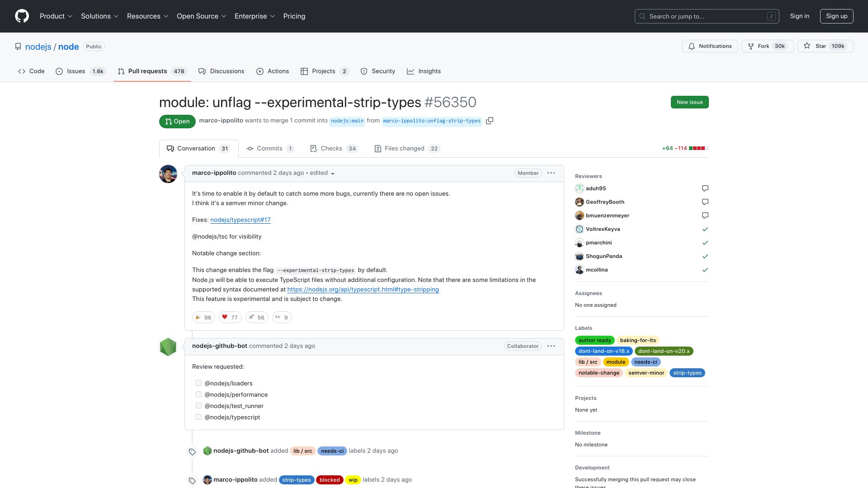868x488 pixels.
Task: Open the GitHub home logo
Action: (x=22, y=16)
